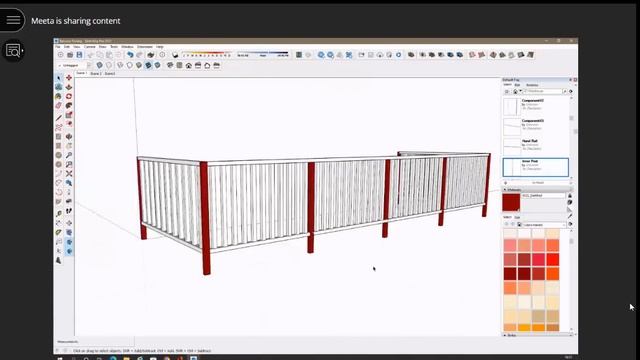Open the meeting hamburger menu
The height and width of the screenshot is (360, 640).
click(13, 20)
